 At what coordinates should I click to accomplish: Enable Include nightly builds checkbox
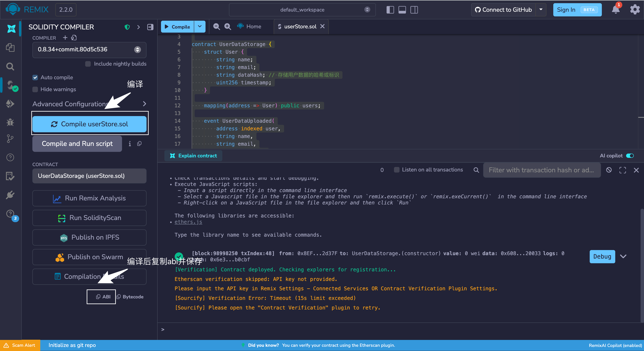point(88,64)
